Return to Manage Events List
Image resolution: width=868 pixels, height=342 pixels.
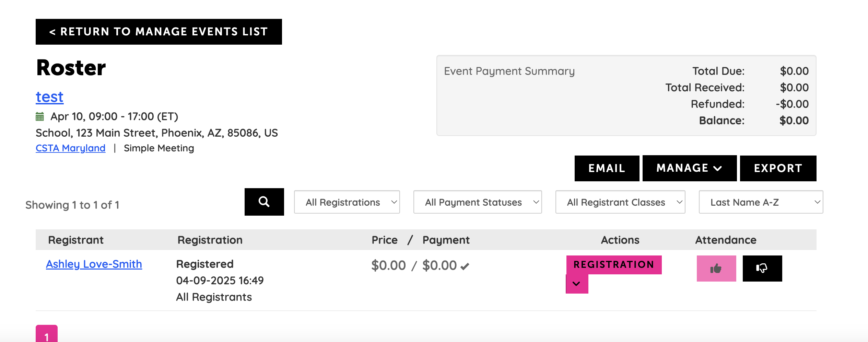coord(159,32)
